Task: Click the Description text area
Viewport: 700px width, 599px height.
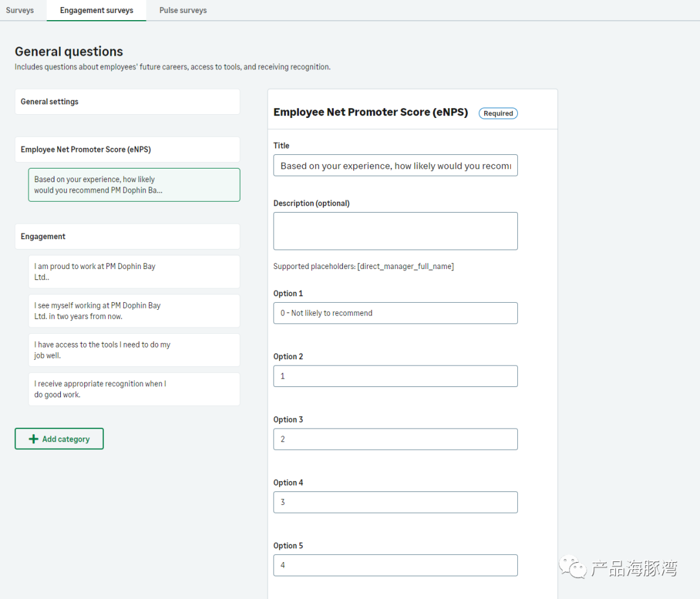Action: click(x=395, y=231)
